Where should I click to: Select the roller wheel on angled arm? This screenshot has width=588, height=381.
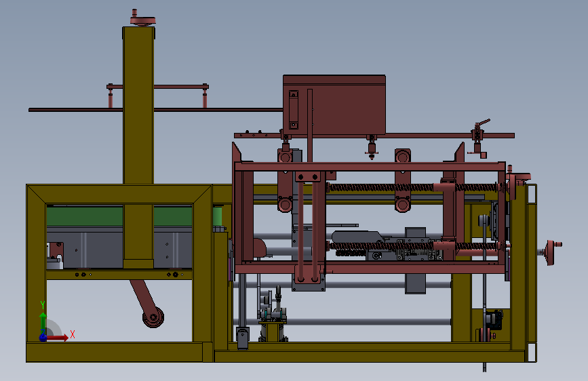point(153,317)
